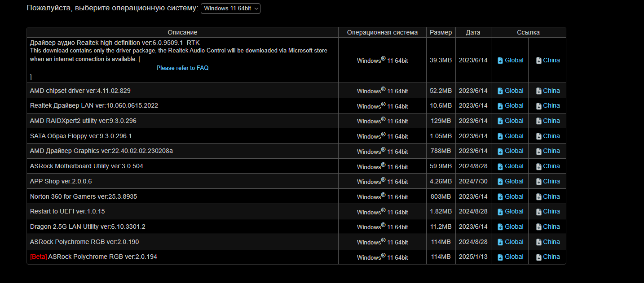Click the China download icon for AMD Graphics driver
The image size is (644, 283).
pos(539,151)
